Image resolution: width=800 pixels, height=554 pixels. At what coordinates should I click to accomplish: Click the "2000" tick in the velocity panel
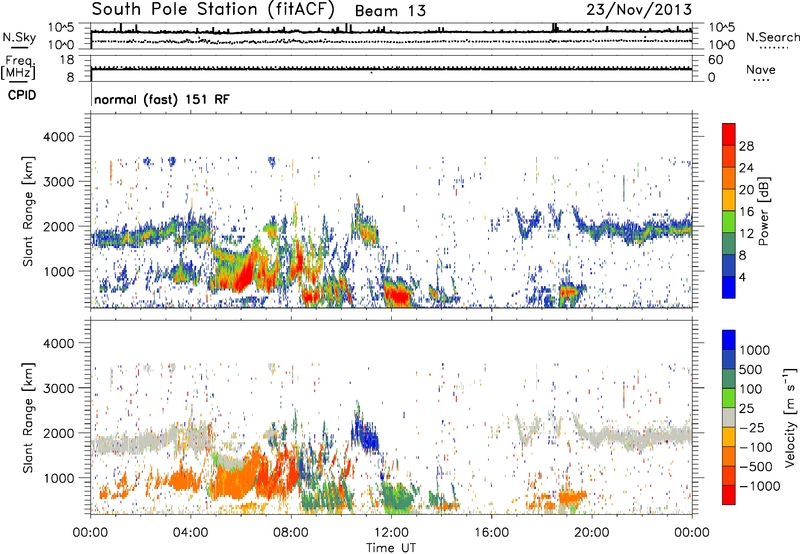coord(58,433)
